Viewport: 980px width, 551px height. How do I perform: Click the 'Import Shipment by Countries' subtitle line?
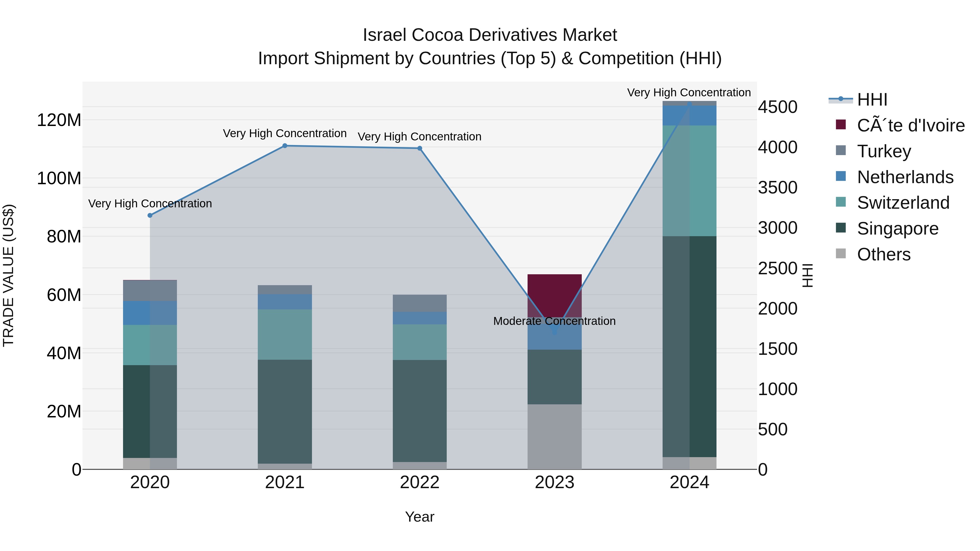point(490,59)
